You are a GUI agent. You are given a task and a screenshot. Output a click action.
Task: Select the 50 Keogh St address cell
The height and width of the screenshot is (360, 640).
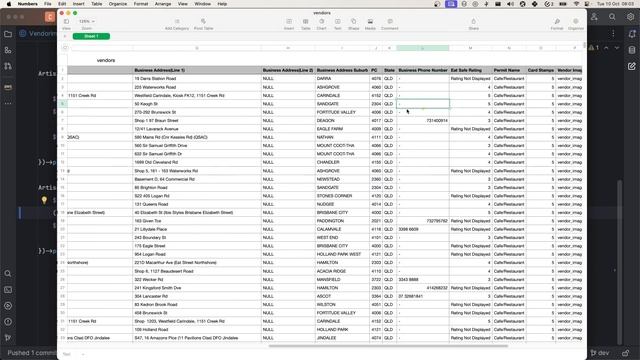[197, 104]
